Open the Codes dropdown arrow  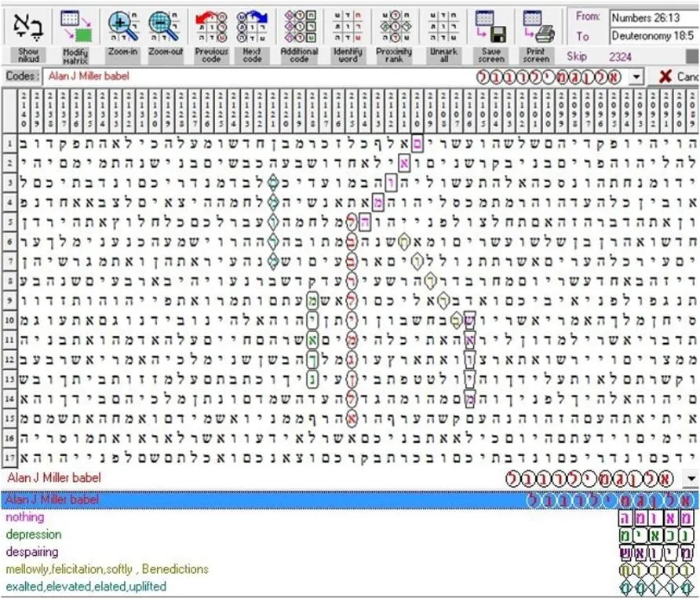(x=637, y=77)
